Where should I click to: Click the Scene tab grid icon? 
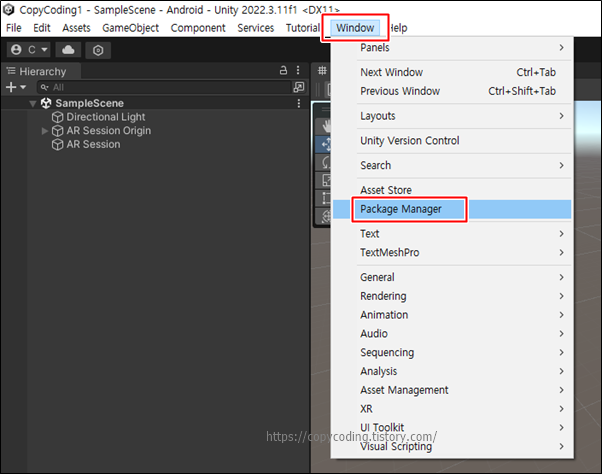point(322,71)
